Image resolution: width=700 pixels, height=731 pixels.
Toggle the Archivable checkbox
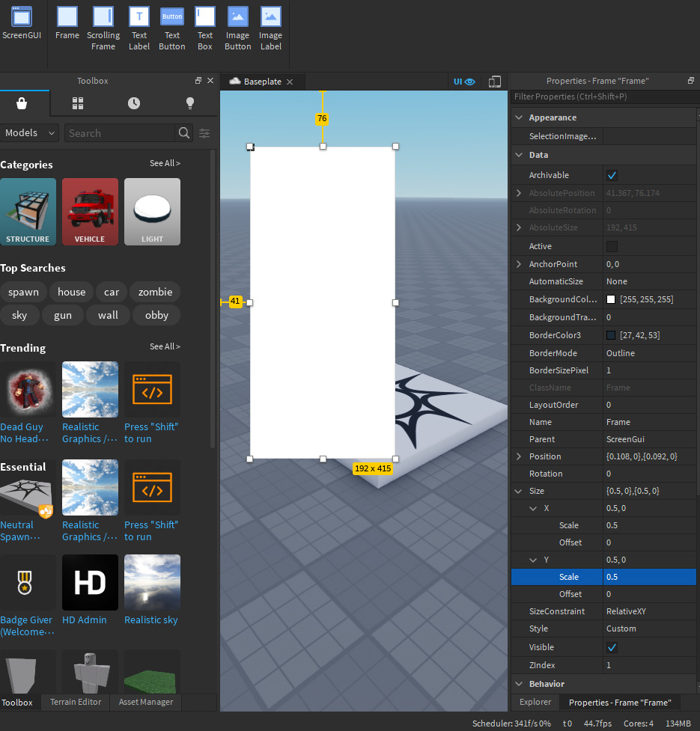click(x=612, y=175)
